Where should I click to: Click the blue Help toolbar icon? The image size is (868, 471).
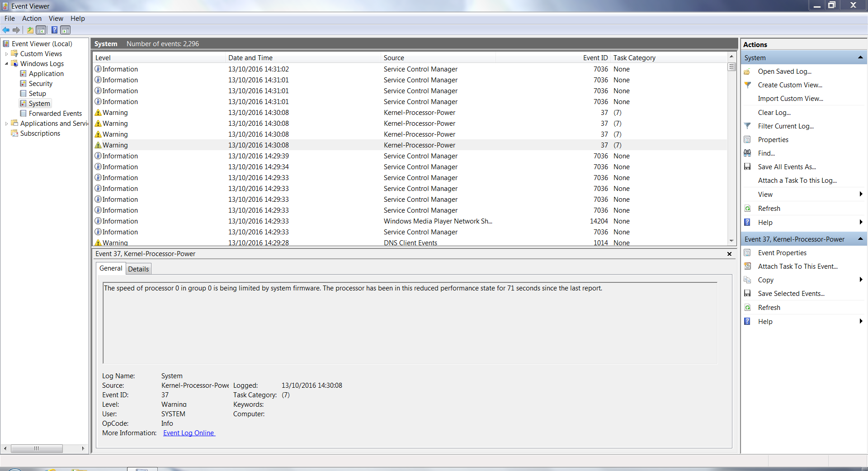(x=54, y=30)
